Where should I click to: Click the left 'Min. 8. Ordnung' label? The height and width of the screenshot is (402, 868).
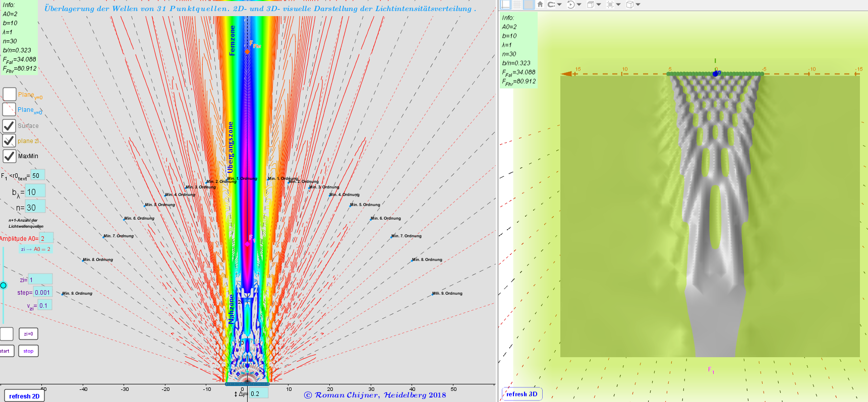98,259
